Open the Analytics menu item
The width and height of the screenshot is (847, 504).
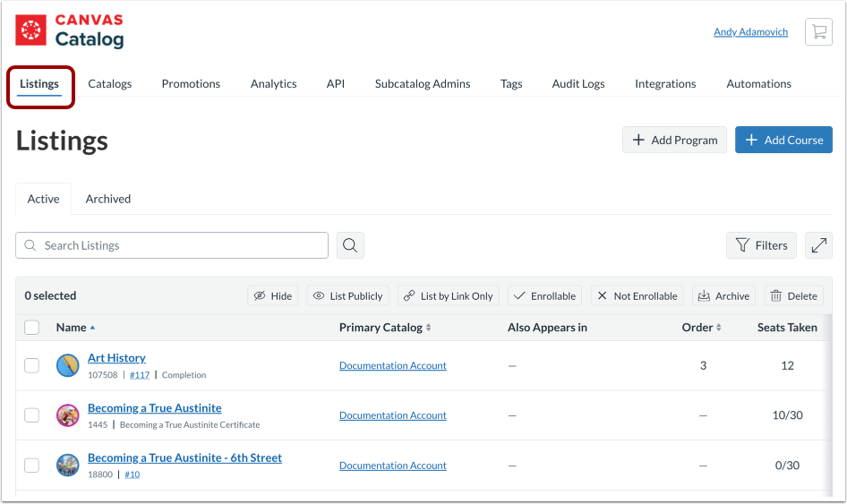[273, 83]
